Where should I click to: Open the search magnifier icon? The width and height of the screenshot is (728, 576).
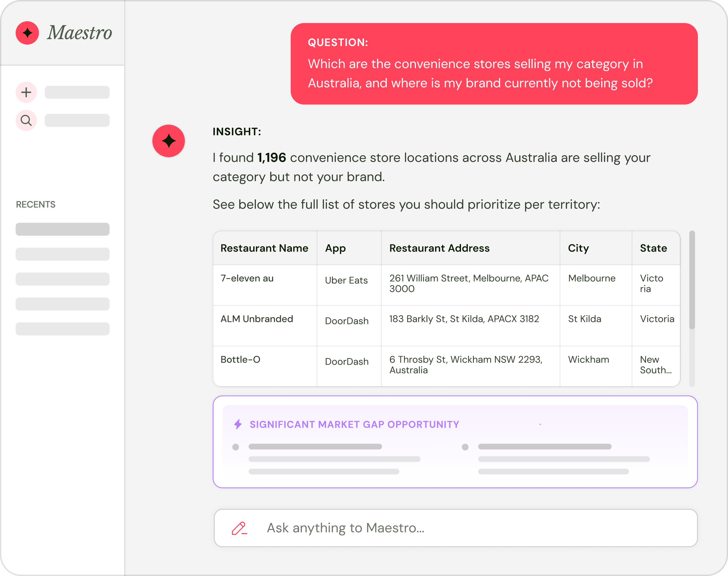point(26,120)
